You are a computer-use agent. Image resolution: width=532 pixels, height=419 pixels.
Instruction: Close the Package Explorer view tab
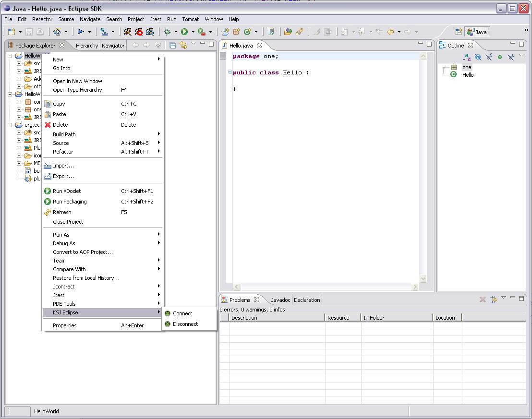(62, 45)
